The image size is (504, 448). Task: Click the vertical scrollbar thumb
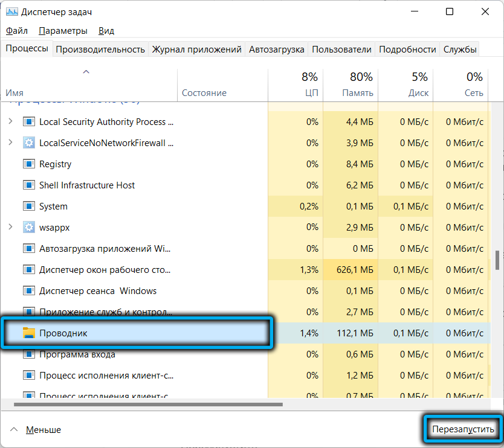click(x=498, y=260)
